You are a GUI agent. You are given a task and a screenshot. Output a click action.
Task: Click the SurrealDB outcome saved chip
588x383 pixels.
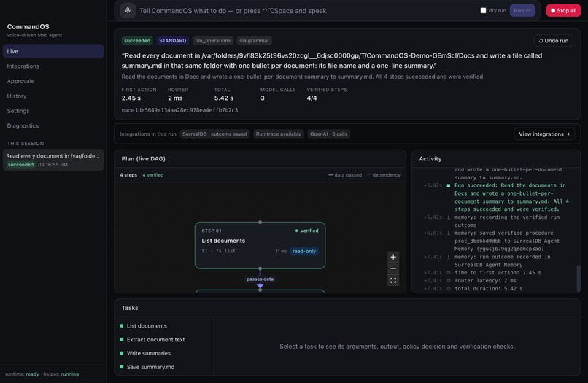click(214, 134)
